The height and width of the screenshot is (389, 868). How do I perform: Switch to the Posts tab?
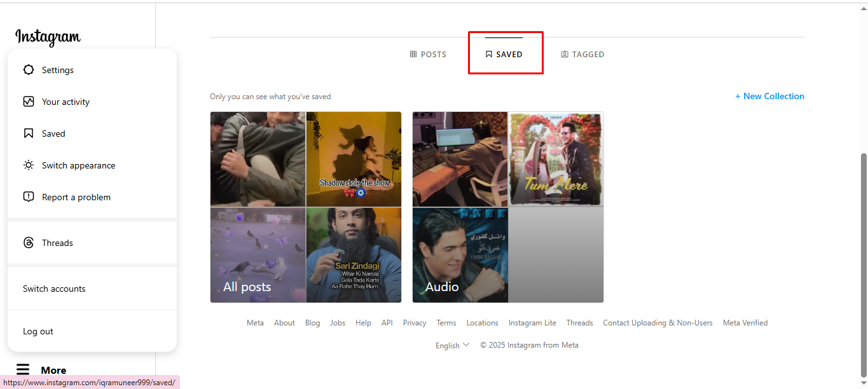(x=428, y=55)
